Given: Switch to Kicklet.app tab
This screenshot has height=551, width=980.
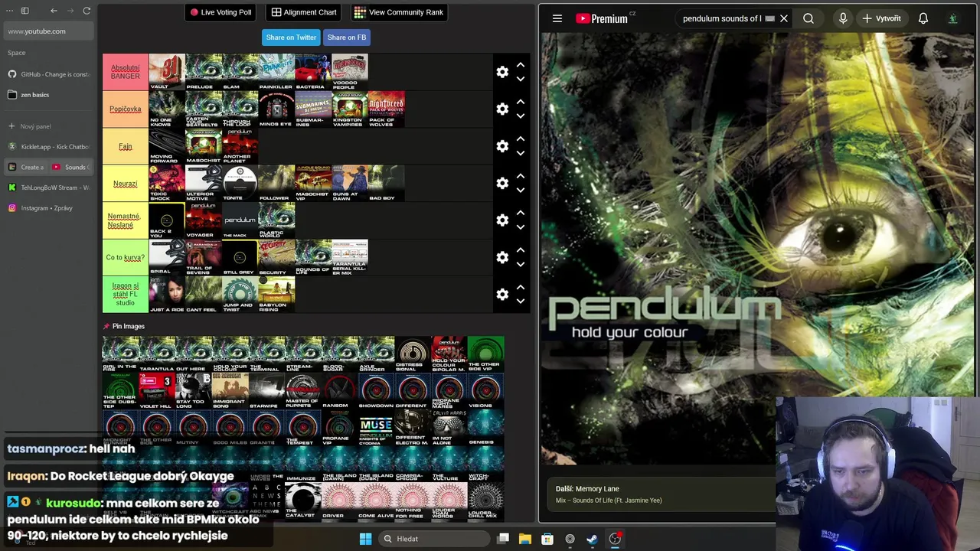Looking at the screenshot, I should pos(48,146).
